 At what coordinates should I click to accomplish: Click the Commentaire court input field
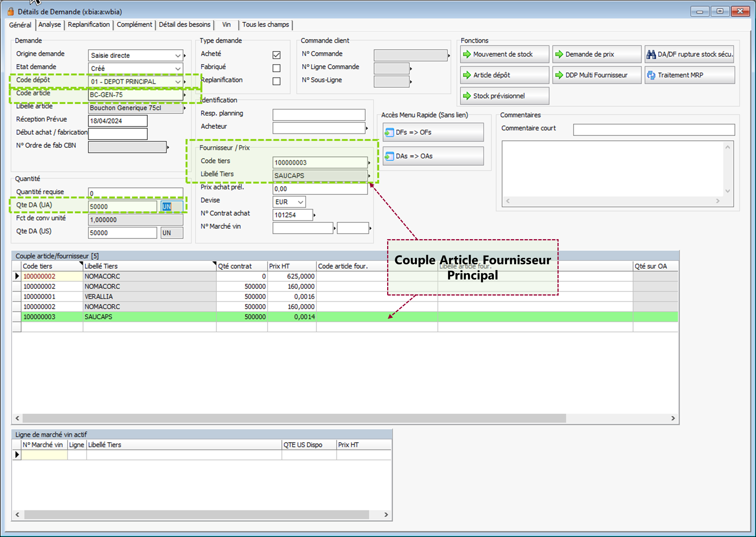coord(653,129)
